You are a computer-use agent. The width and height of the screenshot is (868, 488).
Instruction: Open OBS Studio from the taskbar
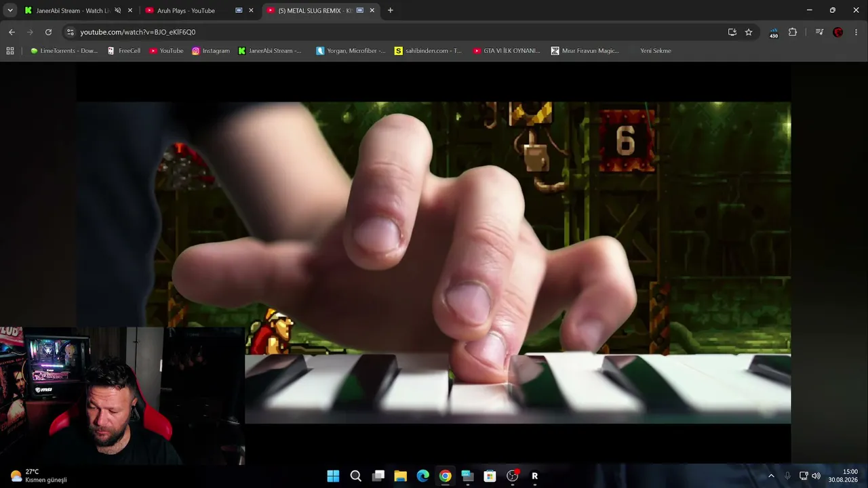(512, 476)
